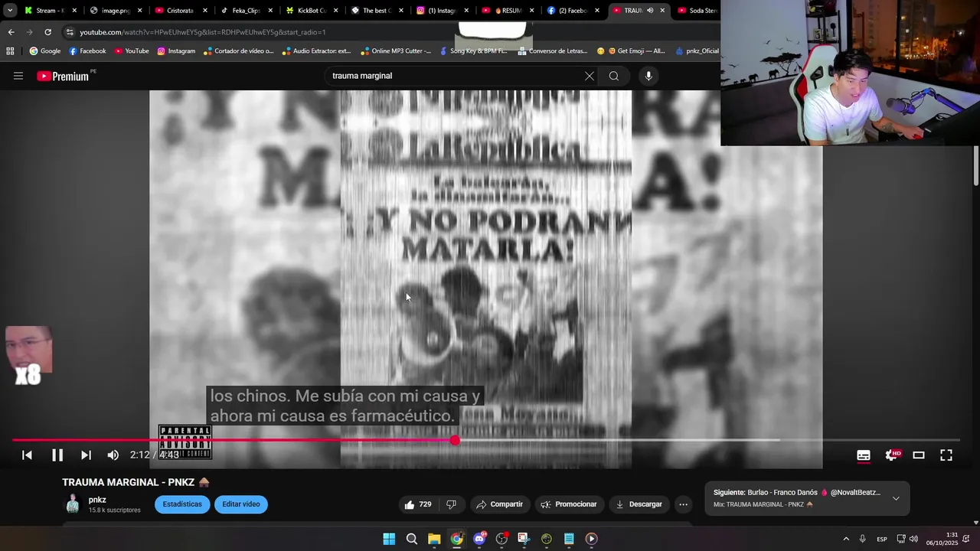View site information icon in the address bar

point(70,32)
